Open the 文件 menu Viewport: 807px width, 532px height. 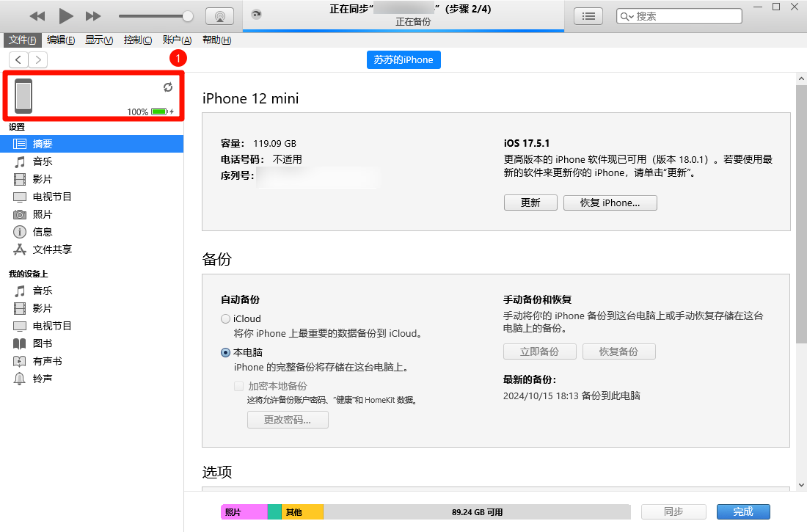[x=22, y=40]
